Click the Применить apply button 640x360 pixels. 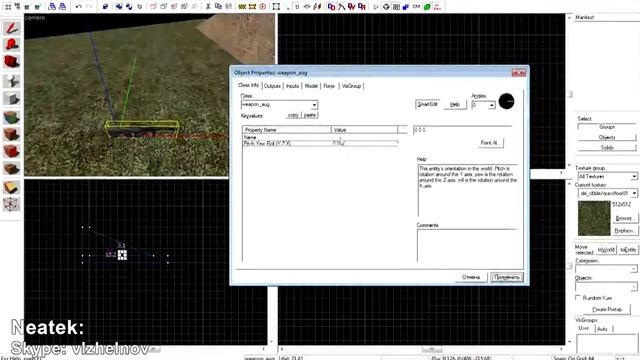[x=506, y=277]
